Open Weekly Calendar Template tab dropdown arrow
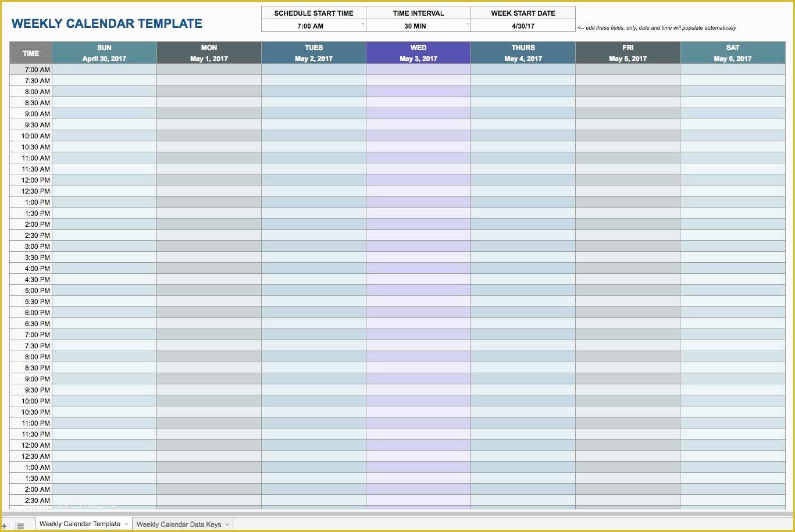 click(x=127, y=524)
